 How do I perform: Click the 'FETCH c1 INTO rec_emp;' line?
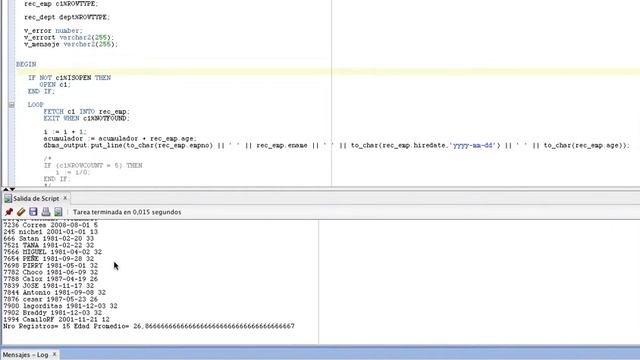(x=87, y=111)
